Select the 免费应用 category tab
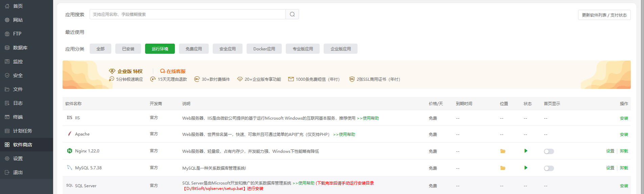 click(194, 49)
